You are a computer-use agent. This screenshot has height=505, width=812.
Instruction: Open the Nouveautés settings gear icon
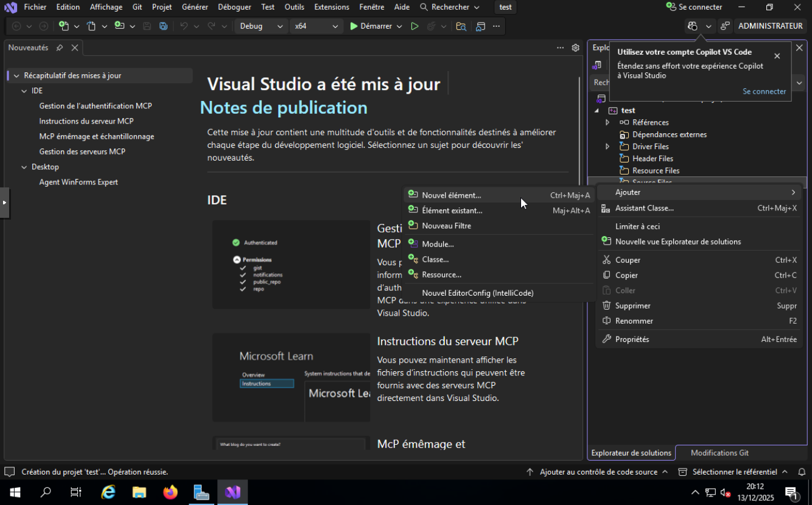pyautogui.click(x=575, y=47)
